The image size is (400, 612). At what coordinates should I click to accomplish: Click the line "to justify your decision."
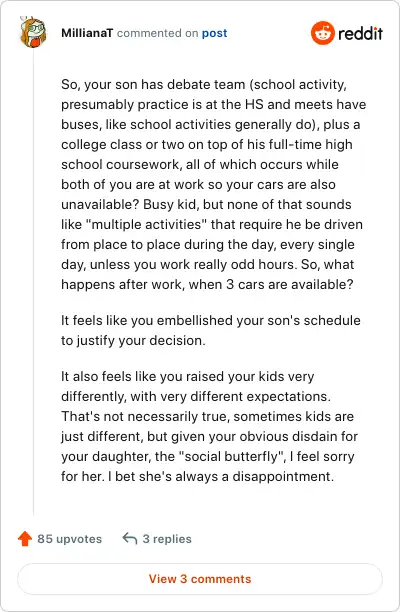[133, 340]
